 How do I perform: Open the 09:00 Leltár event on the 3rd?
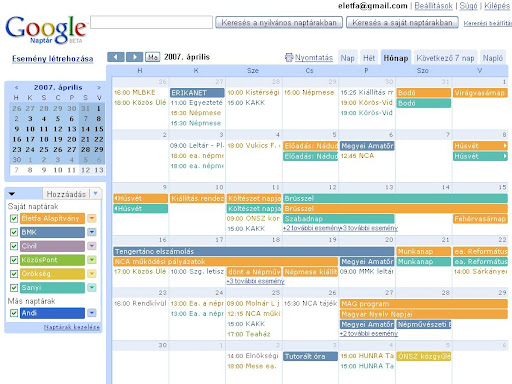point(197,145)
